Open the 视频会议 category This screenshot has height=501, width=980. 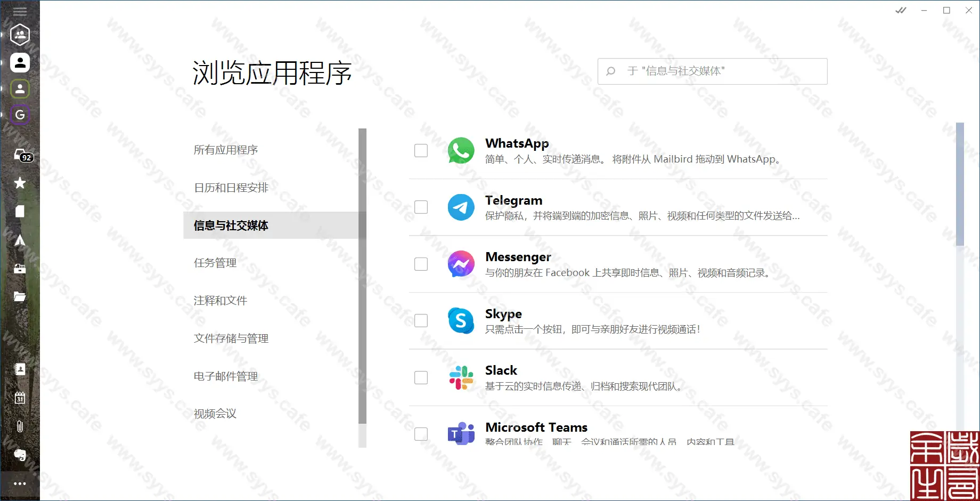point(215,414)
